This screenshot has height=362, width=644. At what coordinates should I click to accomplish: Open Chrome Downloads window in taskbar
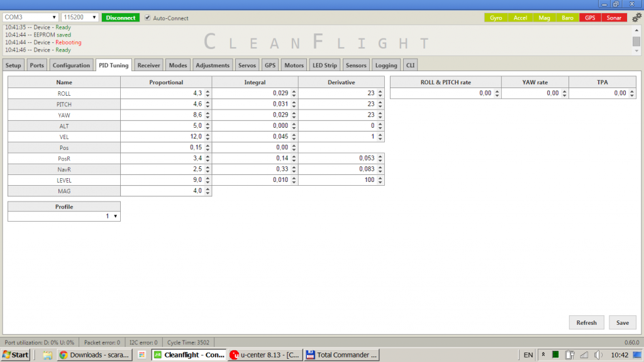[x=94, y=354]
